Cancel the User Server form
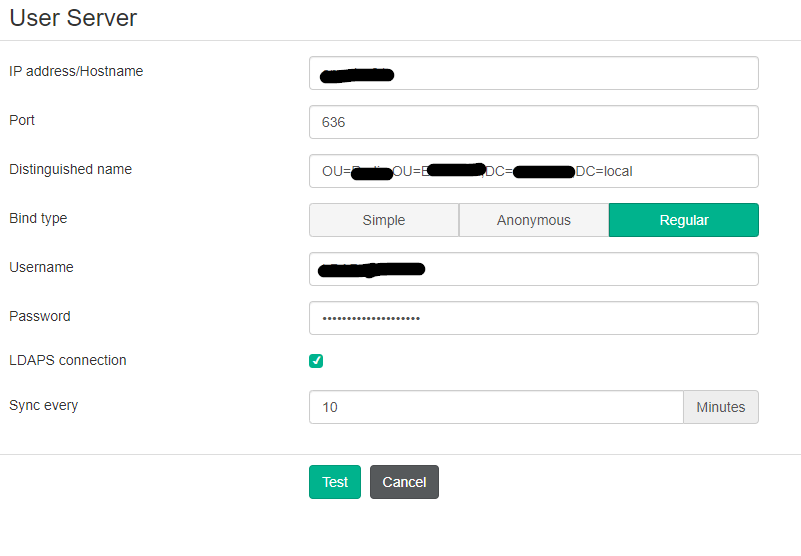801x556 pixels. [x=404, y=482]
